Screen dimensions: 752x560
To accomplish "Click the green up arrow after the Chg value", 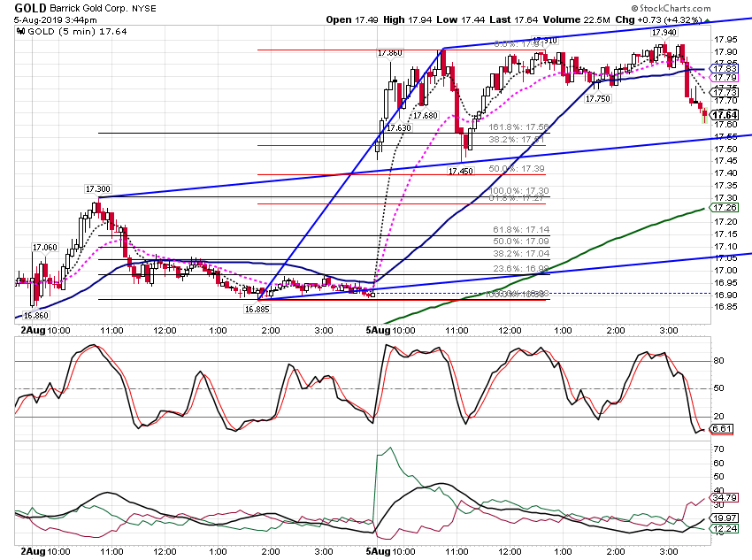I will pyautogui.click(x=707, y=20).
